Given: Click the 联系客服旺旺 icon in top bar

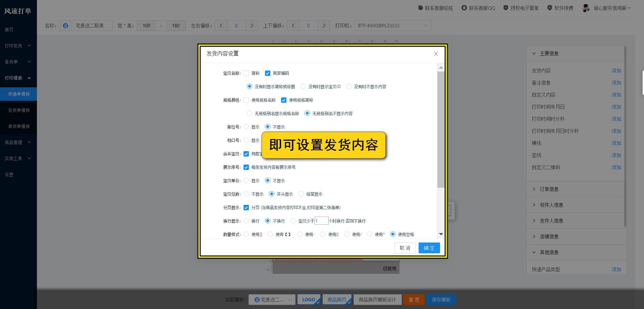Looking at the screenshot, I should click(420, 7).
